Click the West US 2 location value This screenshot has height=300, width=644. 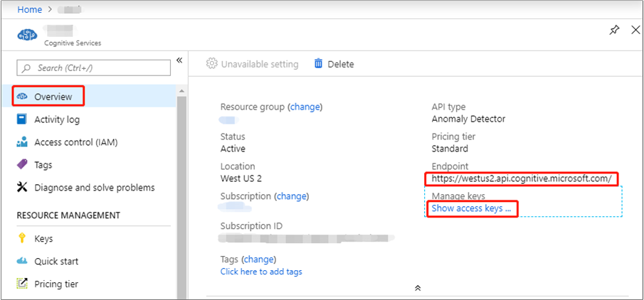pos(241,178)
